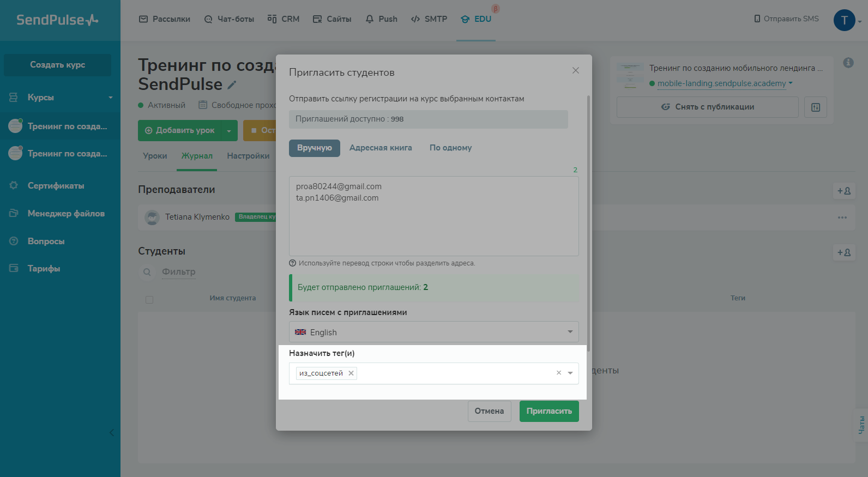Close the invite students dialog
This screenshot has height=477, width=868.
(x=575, y=70)
